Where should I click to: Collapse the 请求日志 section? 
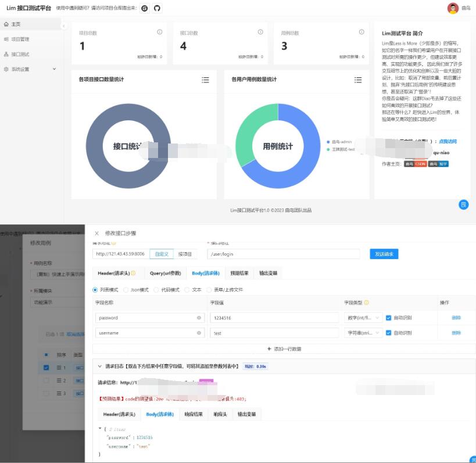click(99, 367)
